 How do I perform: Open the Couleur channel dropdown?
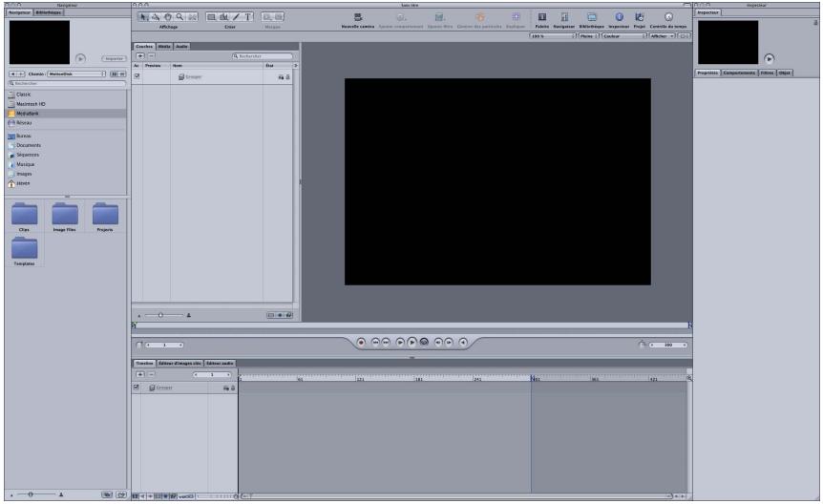[x=624, y=35]
